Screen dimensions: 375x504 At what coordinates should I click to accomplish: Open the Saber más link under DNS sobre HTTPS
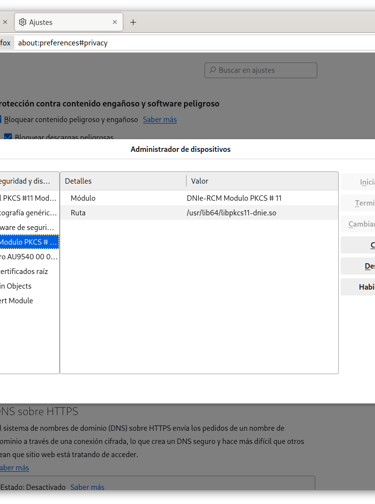[x=14, y=468]
